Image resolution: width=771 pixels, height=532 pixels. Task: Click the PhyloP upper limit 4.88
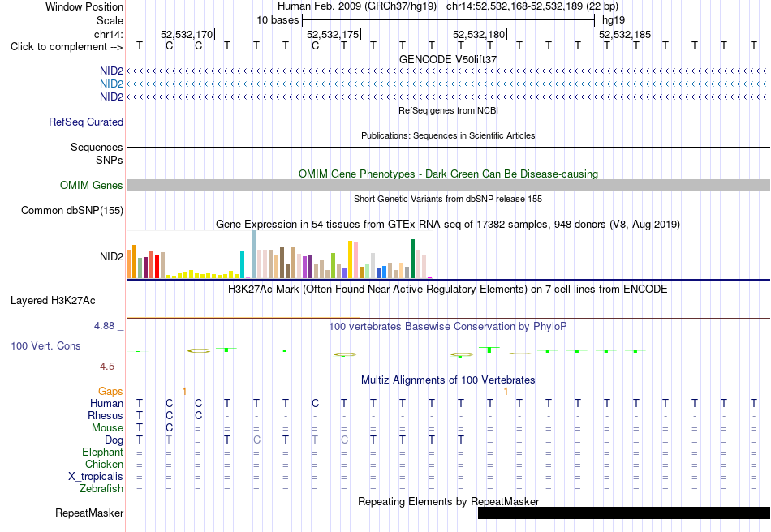tap(104, 326)
